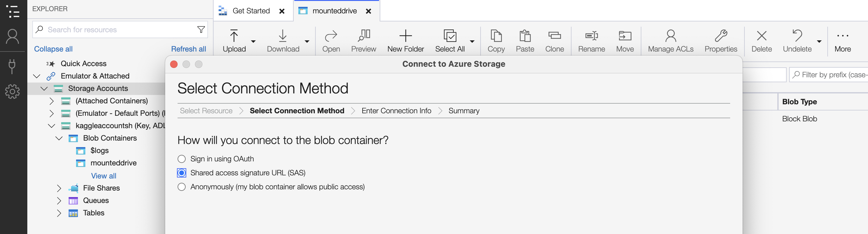Open Select All dropdown arrow
The image size is (868, 234).
pyautogui.click(x=472, y=41)
